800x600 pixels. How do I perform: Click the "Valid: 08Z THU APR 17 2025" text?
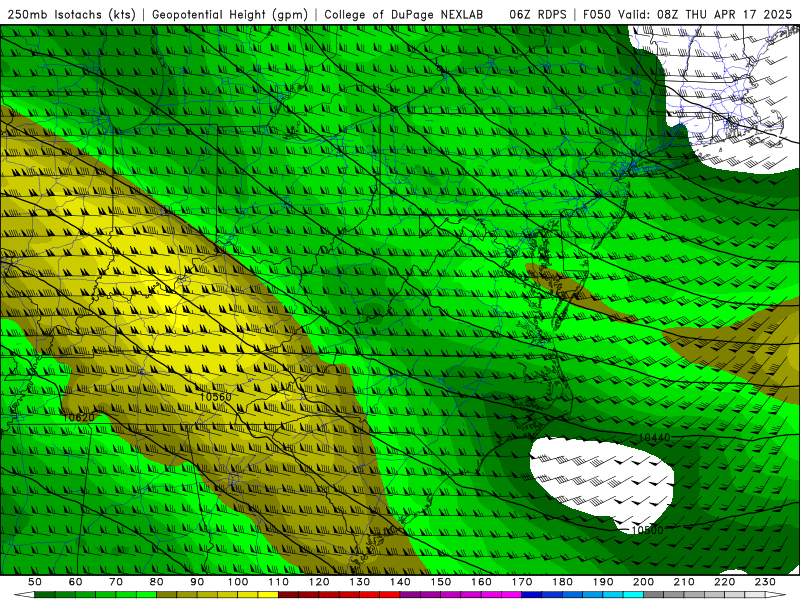click(705, 14)
